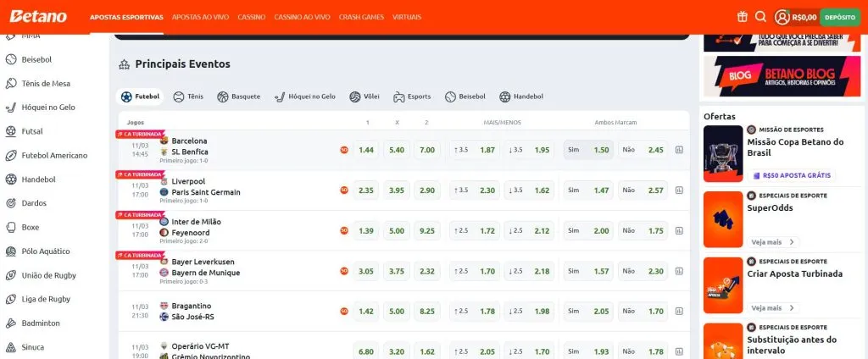Bet Feyenoord win at odds 9.25
Screen dimensions: 868x359
click(x=427, y=230)
